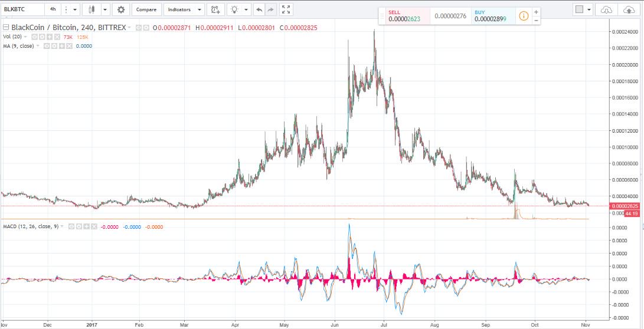The height and width of the screenshot is (329, 644).
Task: Click 2017 on the time axis
Action: click(92, 324)
